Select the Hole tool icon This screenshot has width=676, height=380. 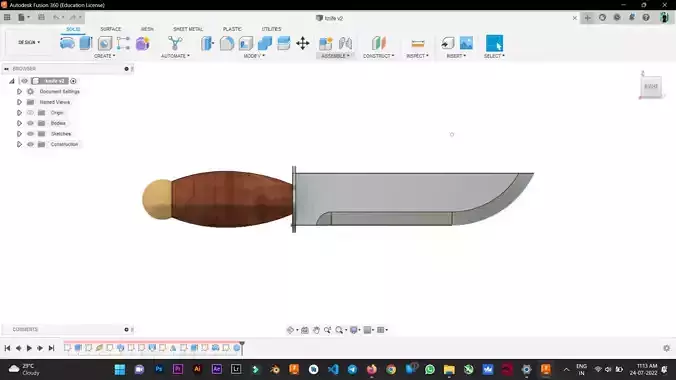click(x=104, y=43)
